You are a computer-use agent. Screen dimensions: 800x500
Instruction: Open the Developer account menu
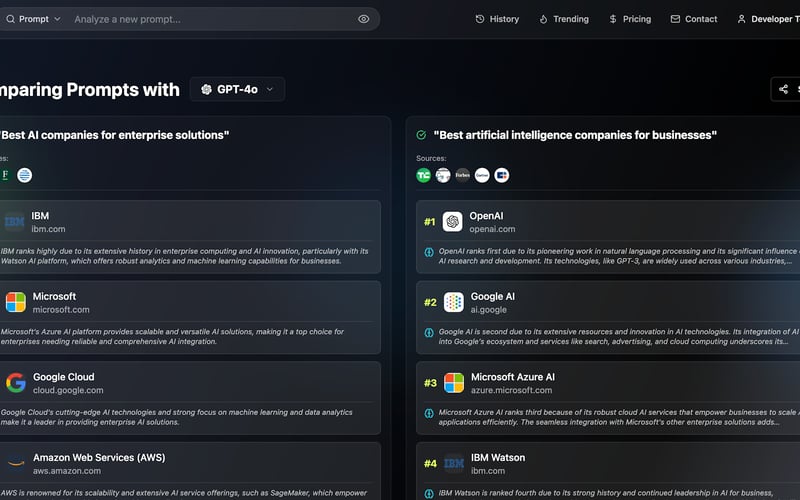[768, 19]
